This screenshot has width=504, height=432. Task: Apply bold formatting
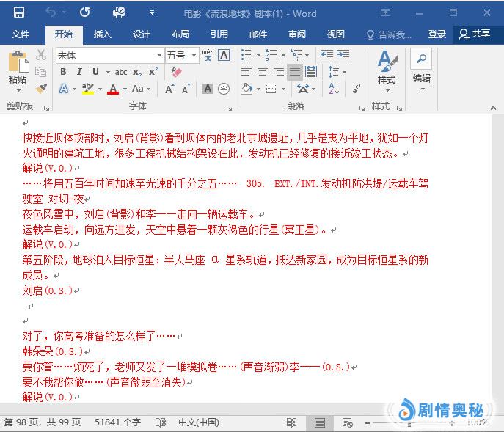click(63, 72)
